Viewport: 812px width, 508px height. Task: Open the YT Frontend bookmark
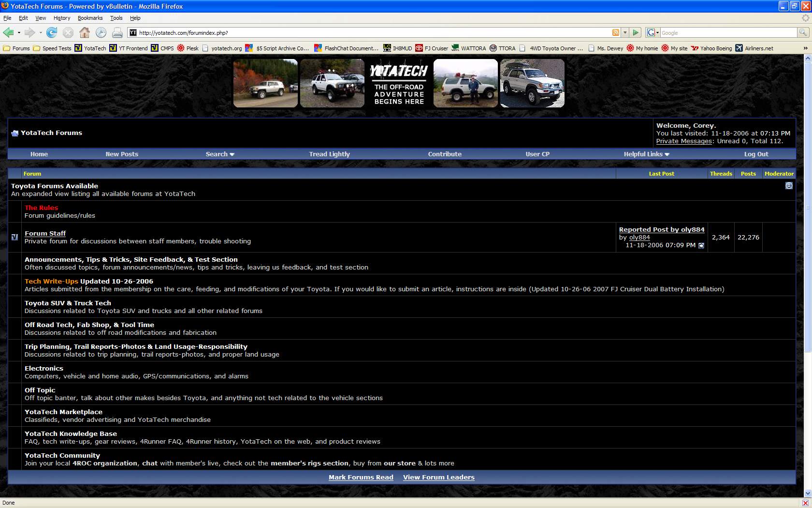(x=129, y=48)
